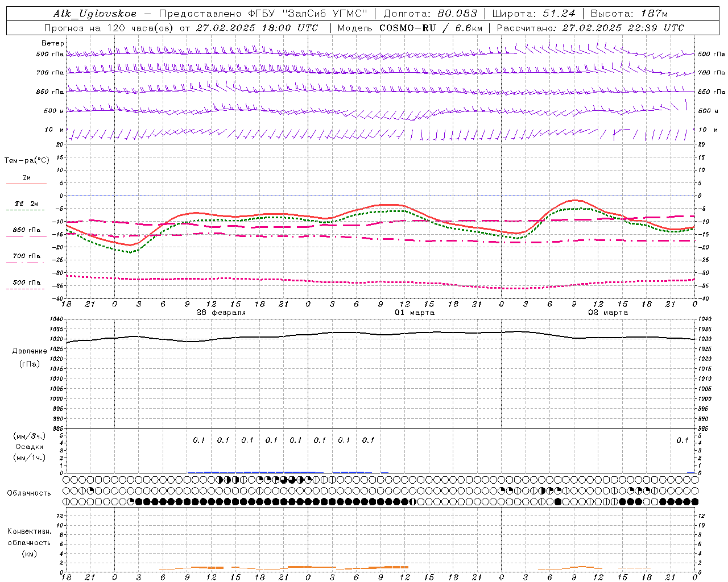Click the station name Alk_Uglovskoe in the header
This screenshot has height=582, width=728.
(x=94, y=14)
